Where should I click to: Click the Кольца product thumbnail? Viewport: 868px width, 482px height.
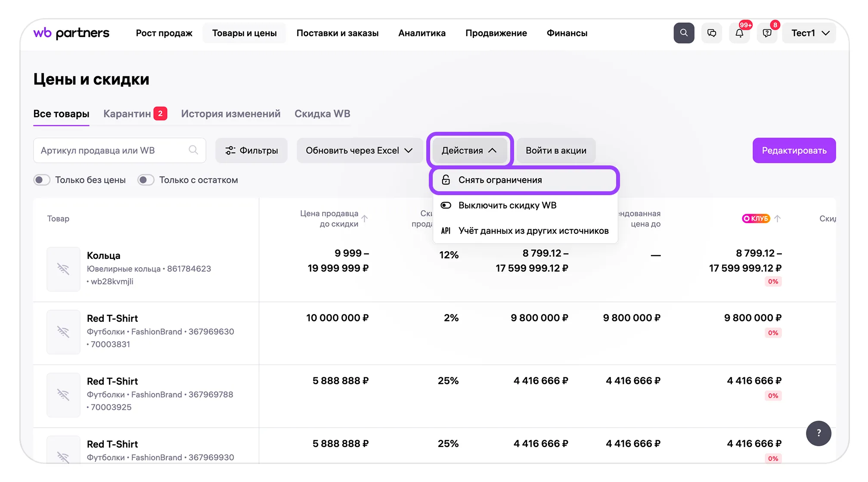pyautogui.click(x=63, y=269)
